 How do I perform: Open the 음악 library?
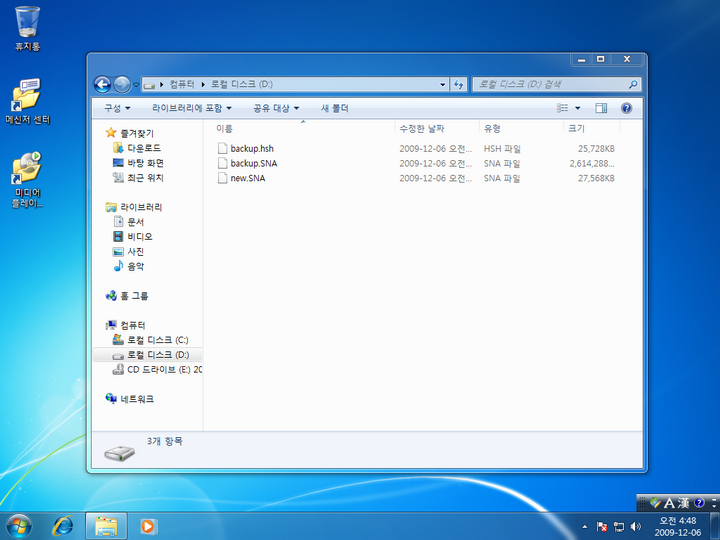(x=135, y=266)
